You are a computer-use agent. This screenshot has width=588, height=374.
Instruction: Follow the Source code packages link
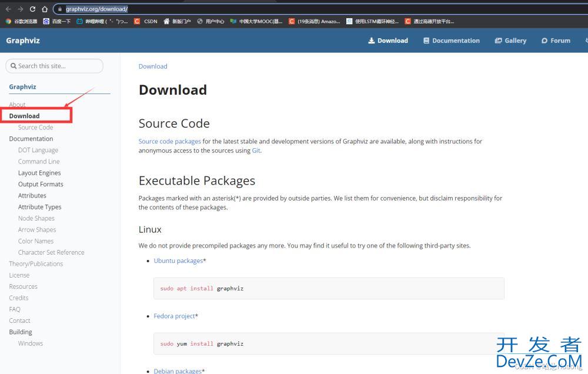tap(170, 141)
